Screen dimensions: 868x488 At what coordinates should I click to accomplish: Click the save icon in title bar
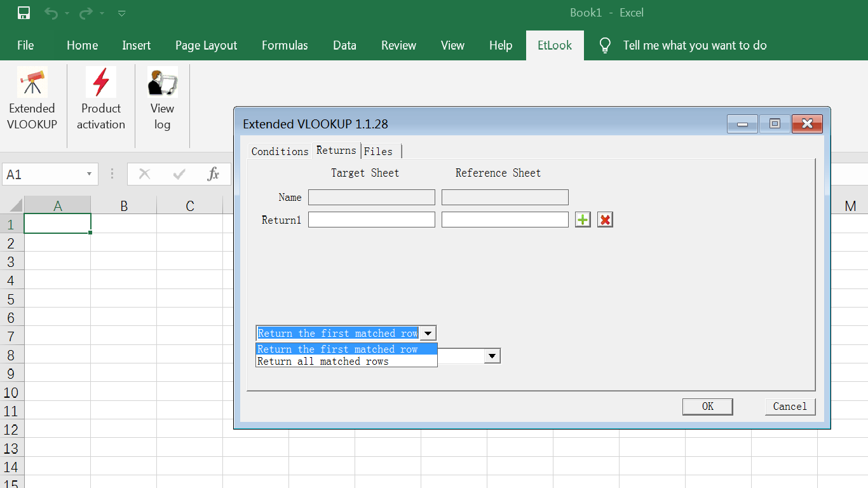tap(24, 13)
